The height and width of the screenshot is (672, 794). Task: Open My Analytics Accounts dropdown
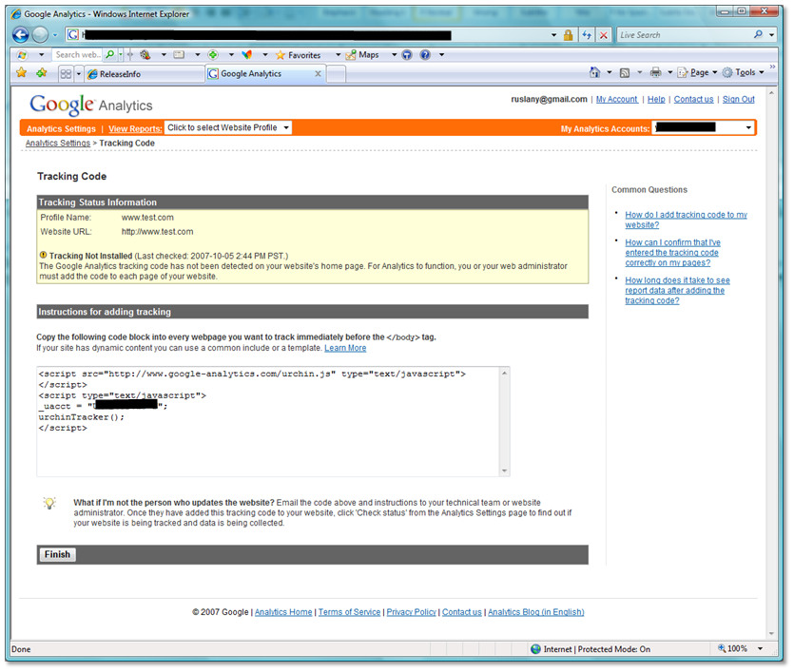point(704,127)
